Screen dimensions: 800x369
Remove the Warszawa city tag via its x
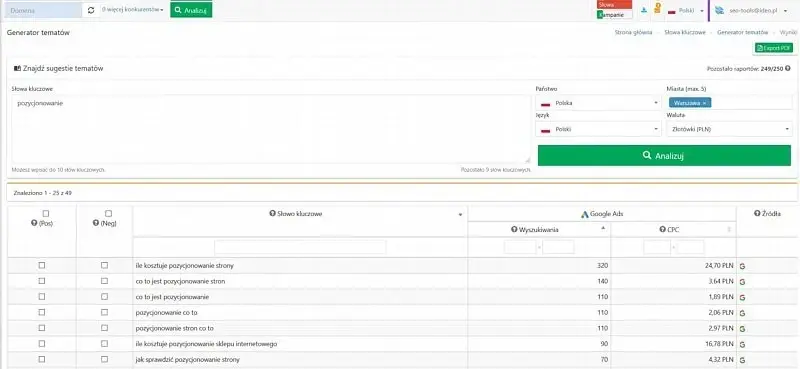point(704,103)
